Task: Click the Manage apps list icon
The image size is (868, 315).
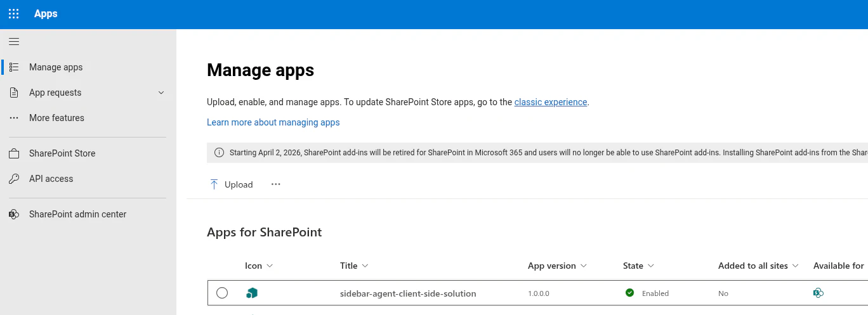Action: pyautogui.click(x=14, y=67)
